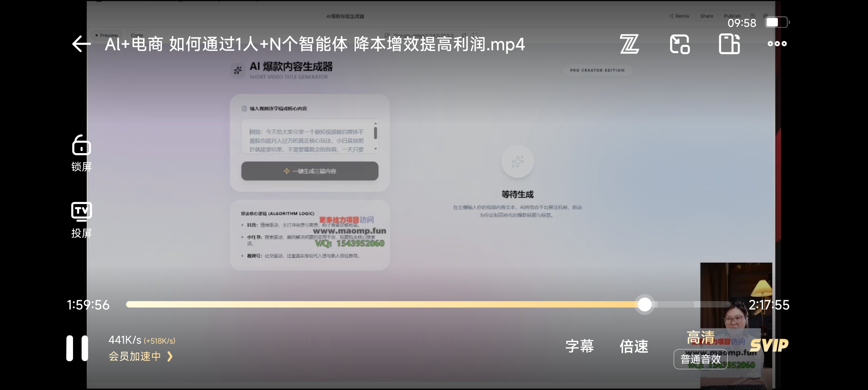The image size is (868, 390).
Task: Click the AI 爆款内容生成器 sparkle logo icon
Action: click(x=238, y=70)
